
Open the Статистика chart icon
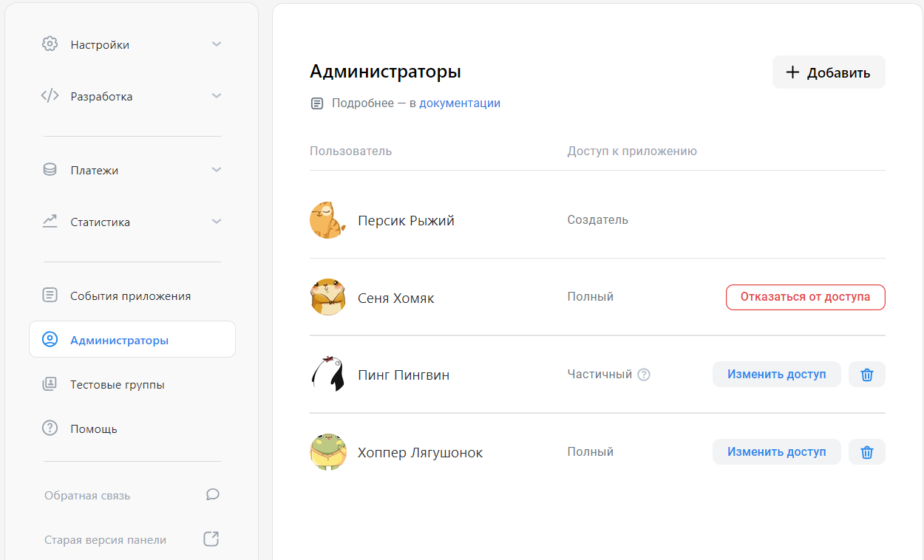pyautogui.click(x=49, y=221)
